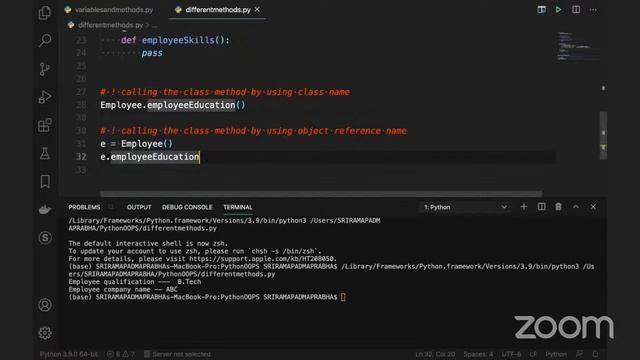Switch to variablesandmethods.py tab

[x=109, y=9]
